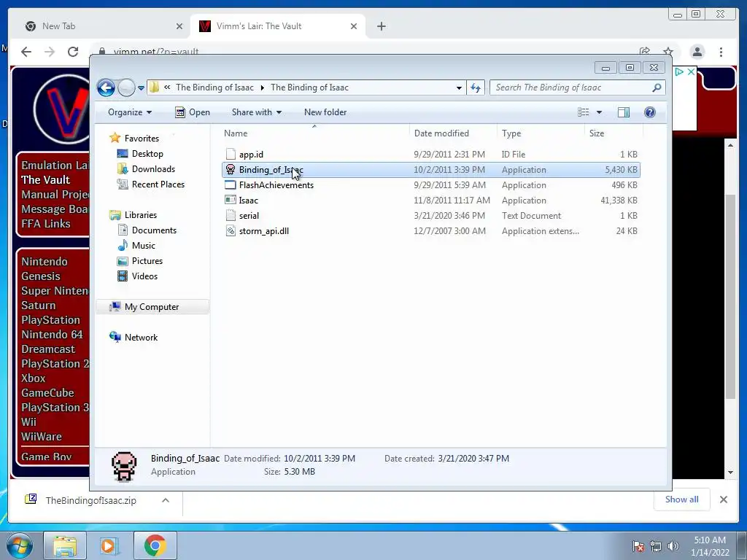Switch to Vimm's Lair: The Vault tab
The height and width of the screenshot is (560, 747).
pyautogui.click(x=259, y=26)
